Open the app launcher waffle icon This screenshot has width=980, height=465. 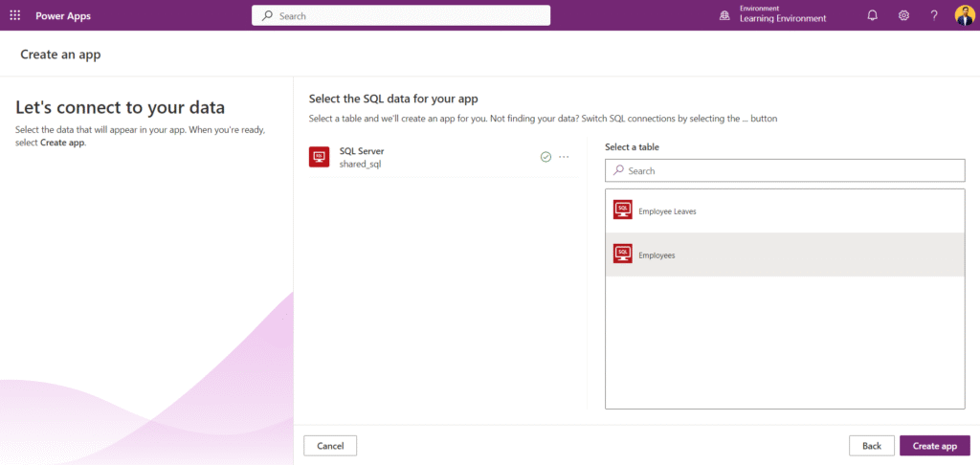coord(15,15)
